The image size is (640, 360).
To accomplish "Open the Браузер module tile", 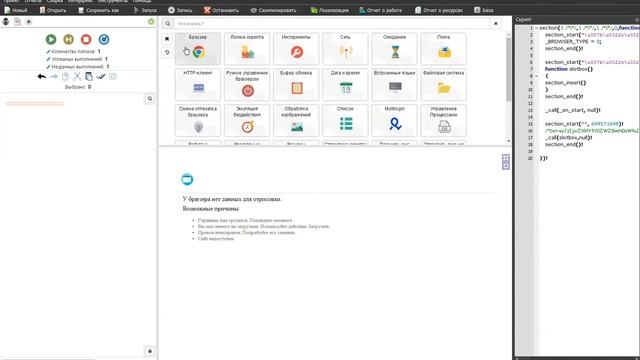I will click(198, 49).
